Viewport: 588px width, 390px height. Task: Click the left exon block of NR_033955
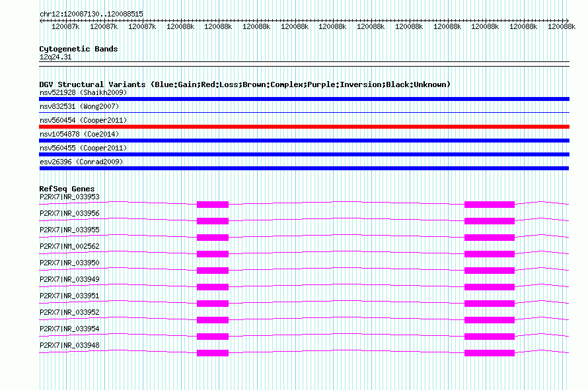click(x=213, y=238)
